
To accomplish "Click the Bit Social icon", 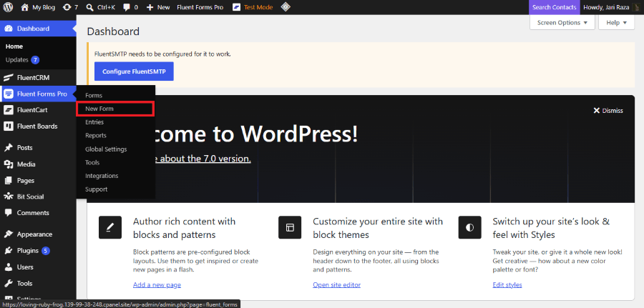I will (x=9, y=197).
